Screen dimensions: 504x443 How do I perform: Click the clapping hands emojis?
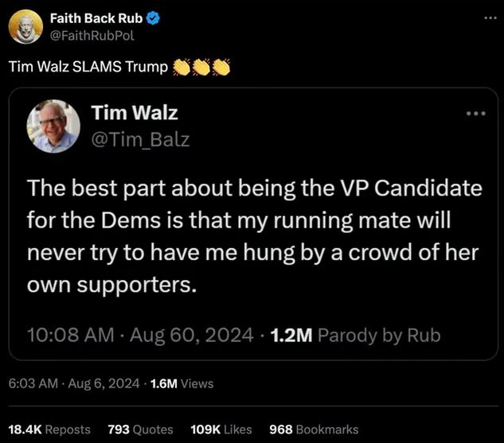tap(201, 68)
